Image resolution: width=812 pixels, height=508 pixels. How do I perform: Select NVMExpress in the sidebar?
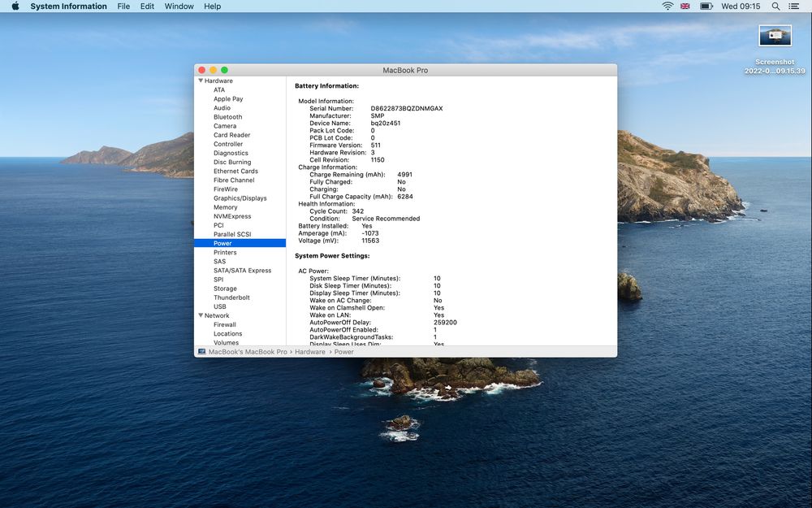(232, 216)
